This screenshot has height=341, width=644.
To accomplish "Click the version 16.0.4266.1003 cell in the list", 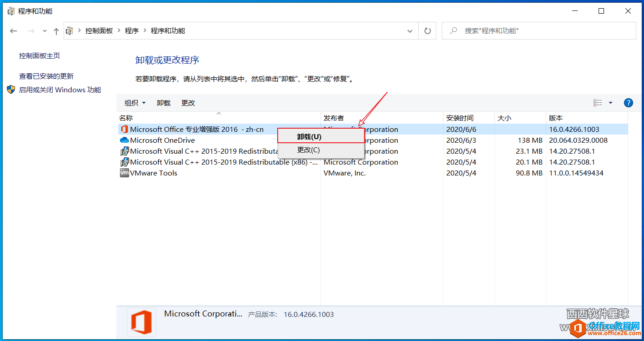I will point(574,129).
